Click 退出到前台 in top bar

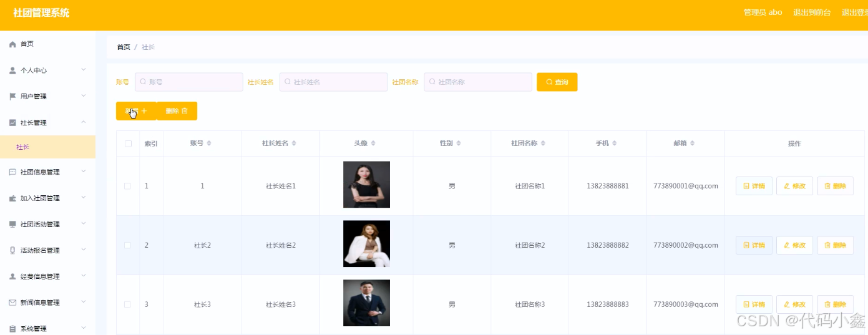tap(812, 12)
